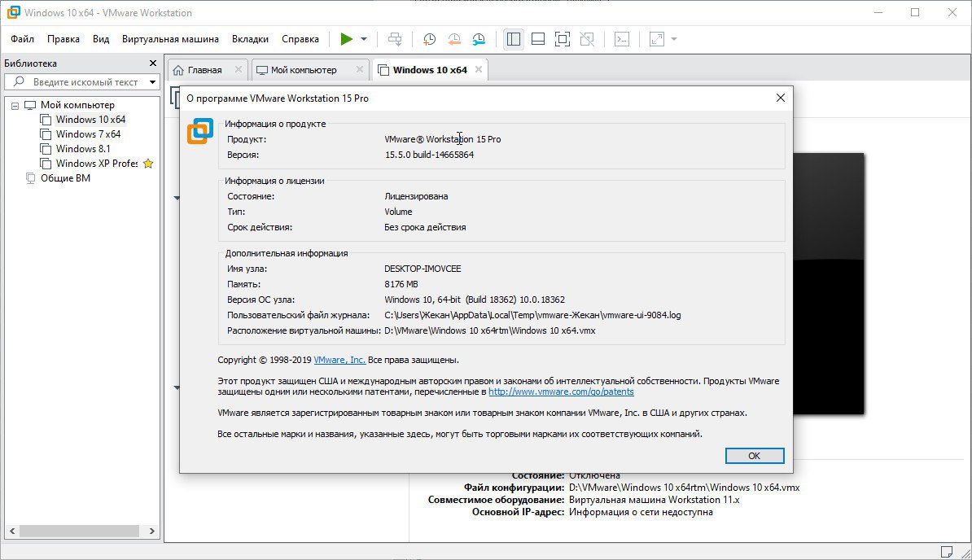
Task: Open the stretch display dropdown arrow
Action: [674, 39]
